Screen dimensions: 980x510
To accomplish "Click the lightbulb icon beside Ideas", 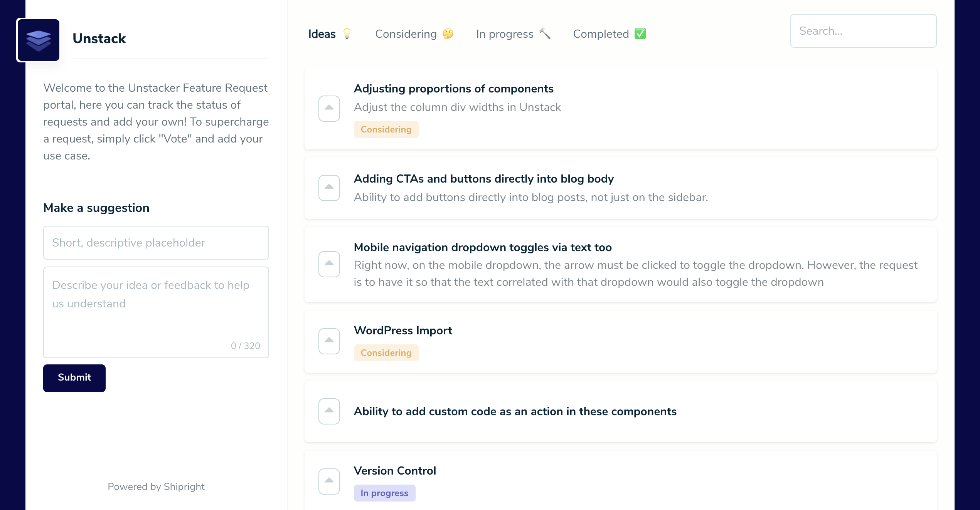I will click(x=347, y=34).
